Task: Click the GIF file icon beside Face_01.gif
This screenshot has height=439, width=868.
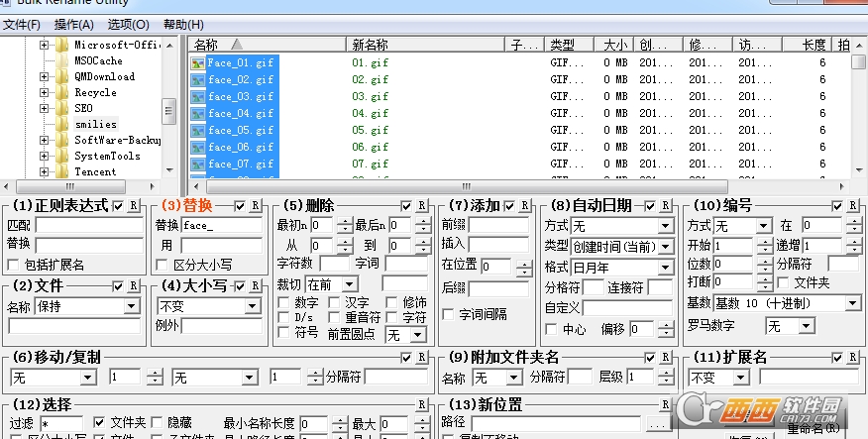Action: point(197,63)
